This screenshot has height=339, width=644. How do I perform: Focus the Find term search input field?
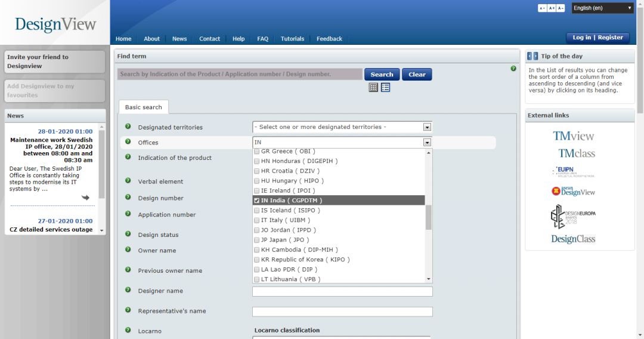pyautogui.click(x=240, y=74)
